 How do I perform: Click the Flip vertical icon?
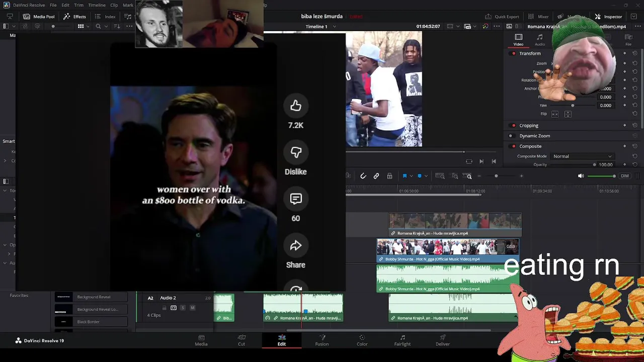(x=568, y=114)
